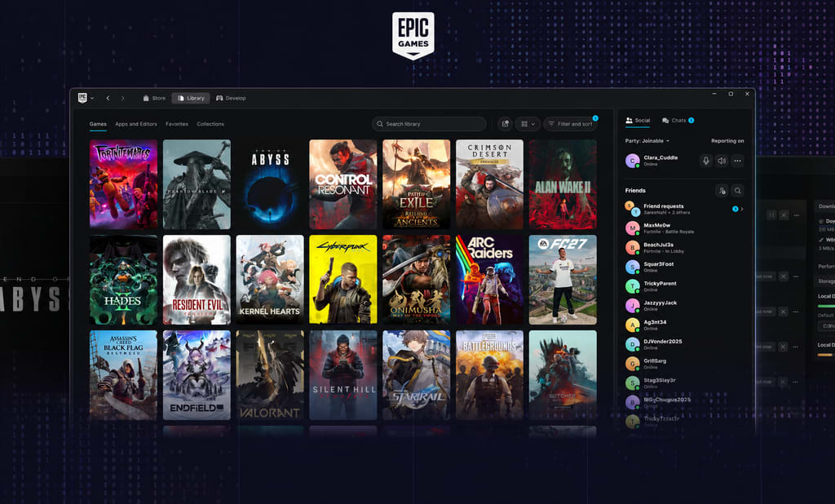Open the Hades II tile
The image size is (835, 504).
point(124,280)
